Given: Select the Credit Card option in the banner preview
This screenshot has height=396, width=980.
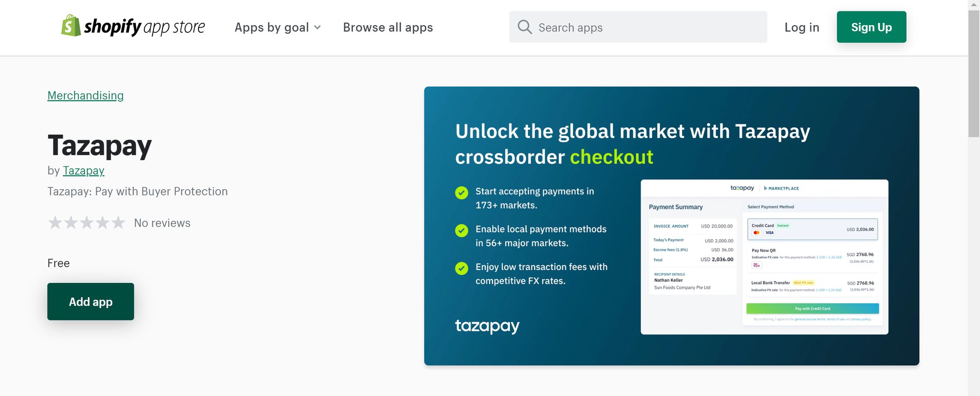Looking at the screenshot, I should point(812,229).
